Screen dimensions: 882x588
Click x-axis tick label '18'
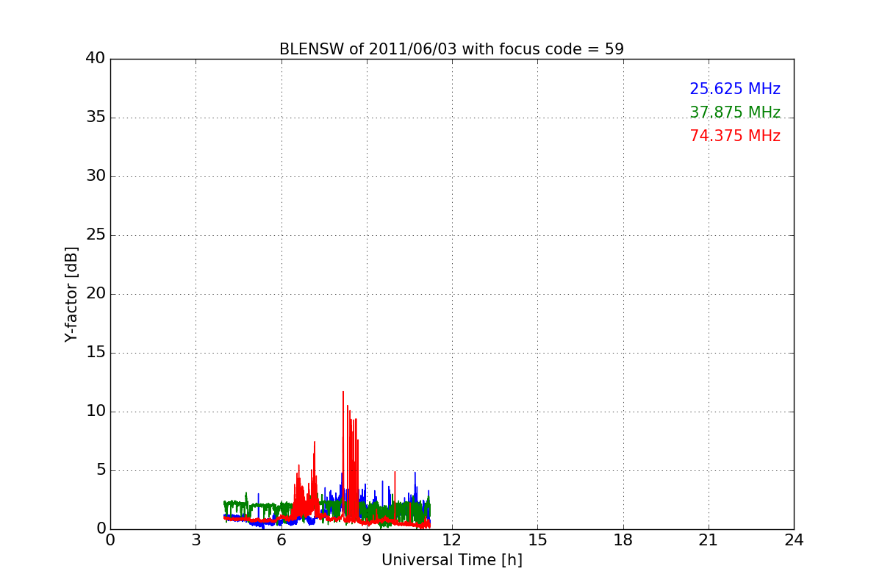(623, 539)
